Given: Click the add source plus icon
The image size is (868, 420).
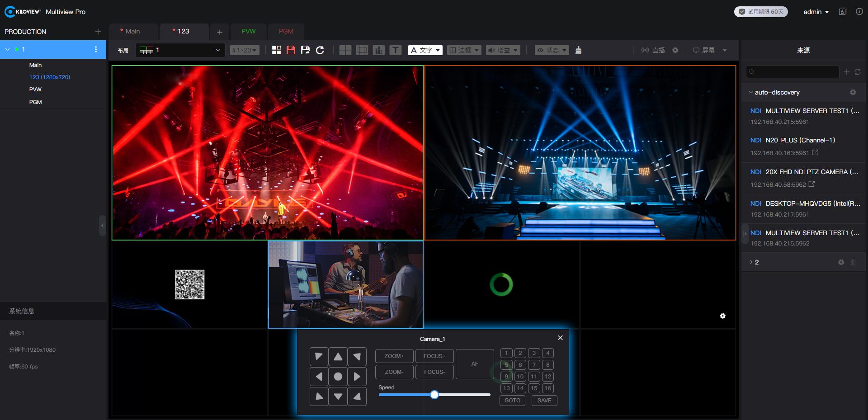Looking at the screenshot, I should (x=847, y=72).
